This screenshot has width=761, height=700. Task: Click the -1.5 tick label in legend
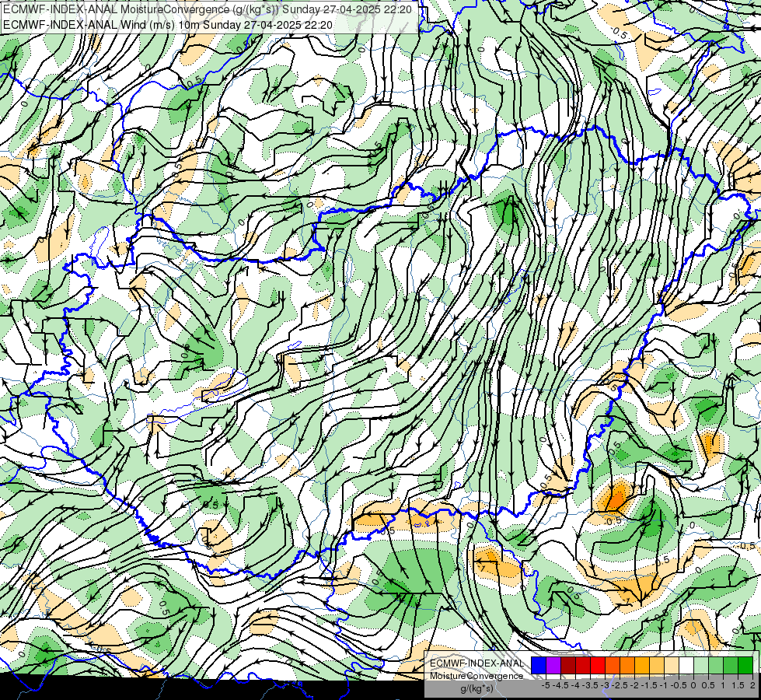pyautogui.click(x=649, y=685)
